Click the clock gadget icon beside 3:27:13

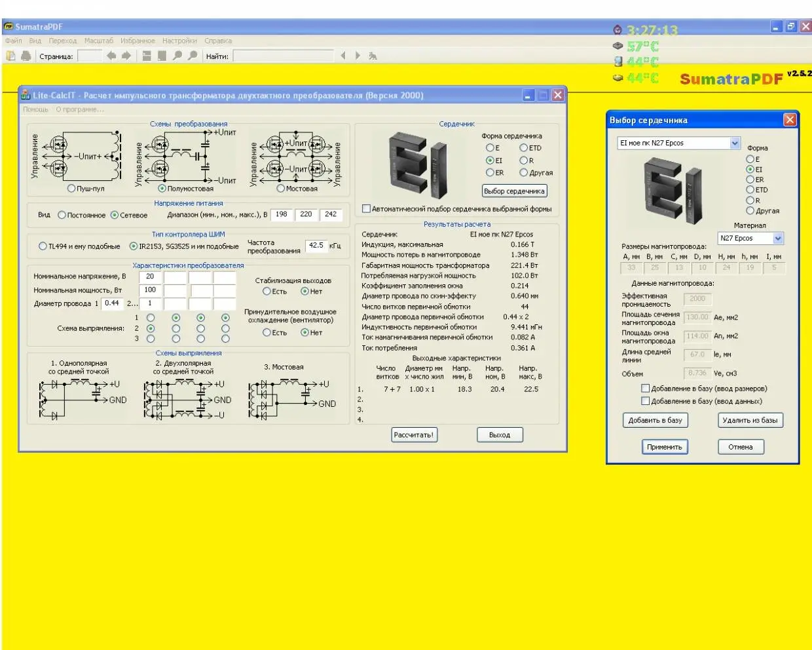click(617, 30)
